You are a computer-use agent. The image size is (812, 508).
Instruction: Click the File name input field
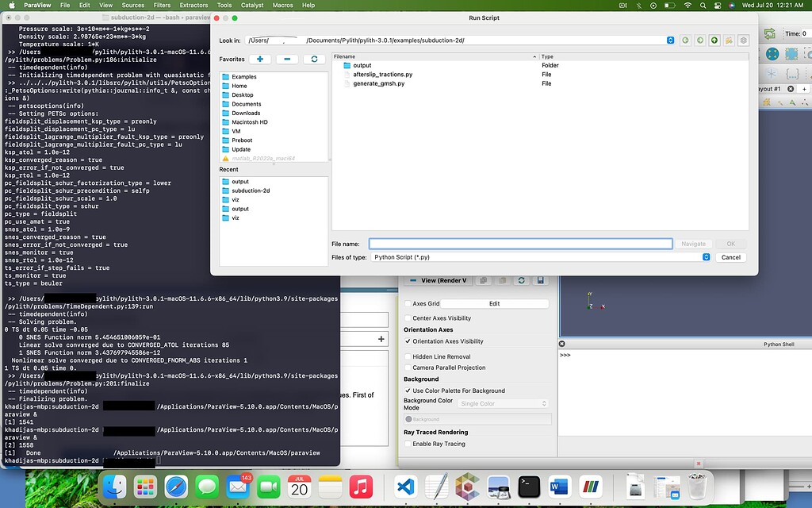[x=520, y=244]
